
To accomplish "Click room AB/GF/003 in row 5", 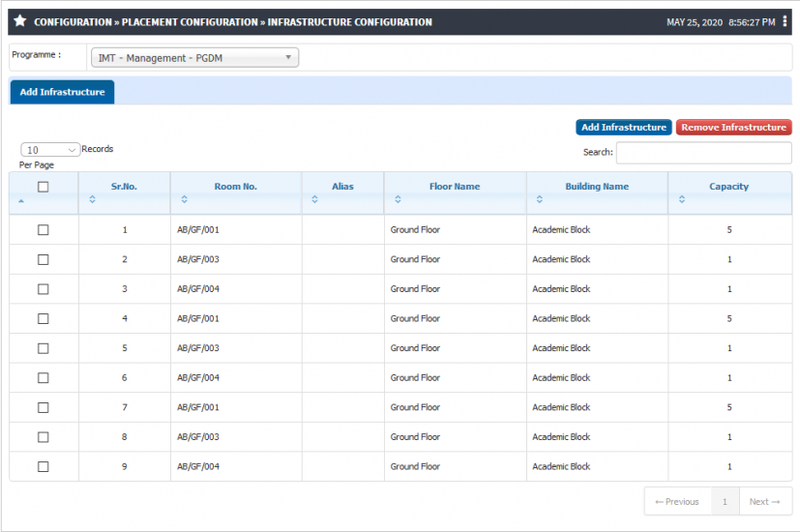I will coord(198,348).
